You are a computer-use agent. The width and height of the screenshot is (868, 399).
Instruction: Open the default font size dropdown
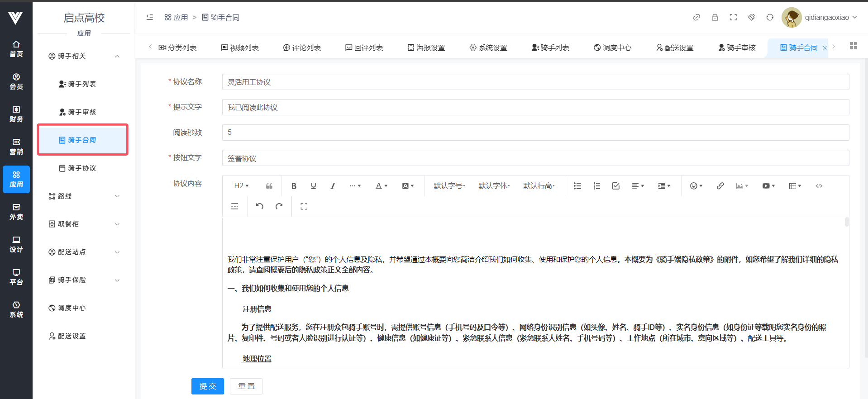click(449, 186)
